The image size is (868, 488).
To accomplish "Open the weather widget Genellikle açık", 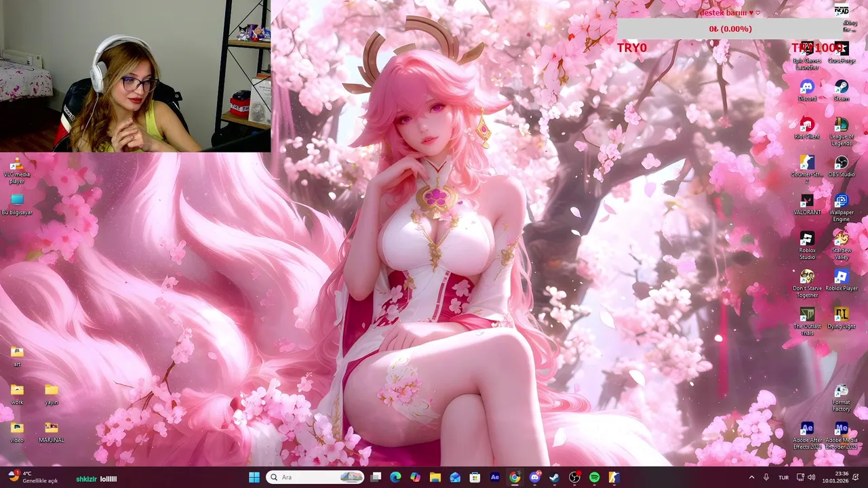I will (33, 477).
